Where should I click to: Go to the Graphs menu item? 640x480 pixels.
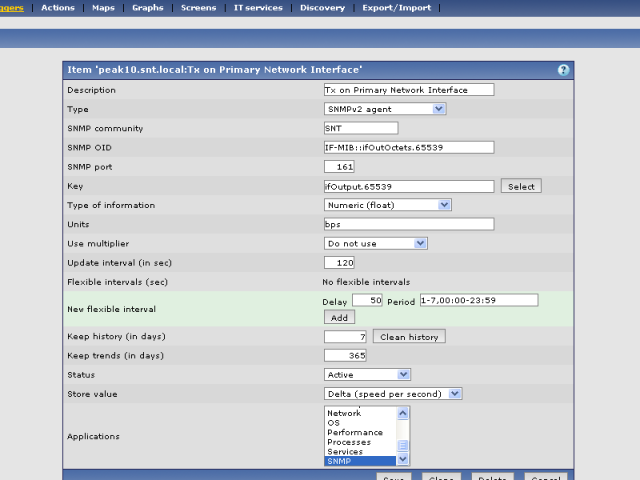point(148,8)
